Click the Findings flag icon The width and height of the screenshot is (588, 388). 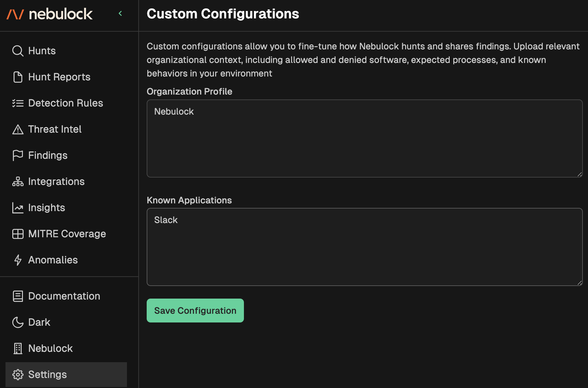coord(18,156)
